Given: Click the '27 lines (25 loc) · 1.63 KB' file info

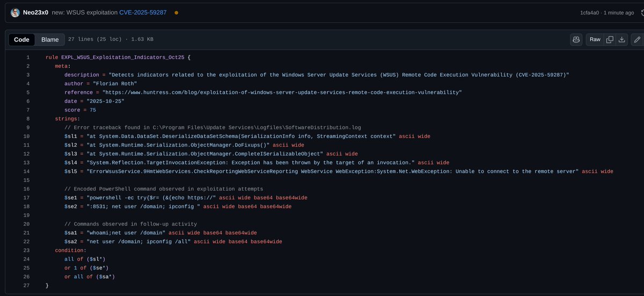Looking at the screenshot, I should [111, 40].
